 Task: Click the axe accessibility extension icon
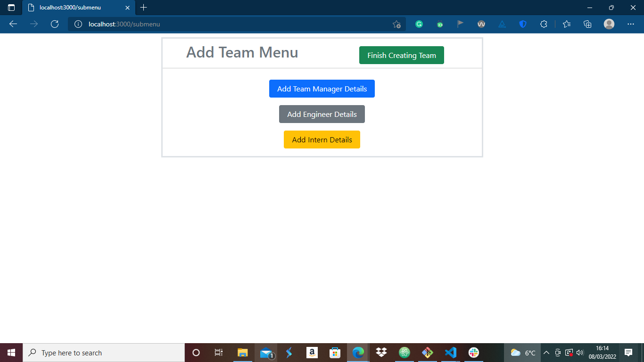tap(502, 24)
